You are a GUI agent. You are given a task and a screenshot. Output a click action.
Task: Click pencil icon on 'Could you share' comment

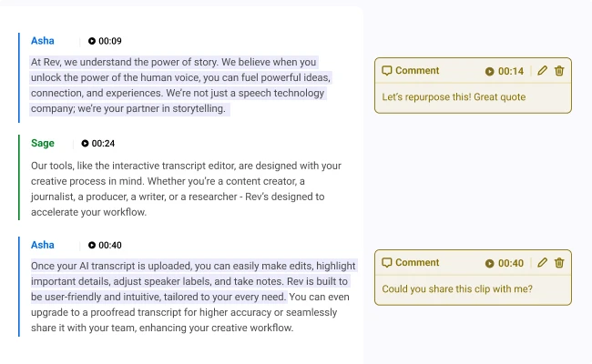542,262
